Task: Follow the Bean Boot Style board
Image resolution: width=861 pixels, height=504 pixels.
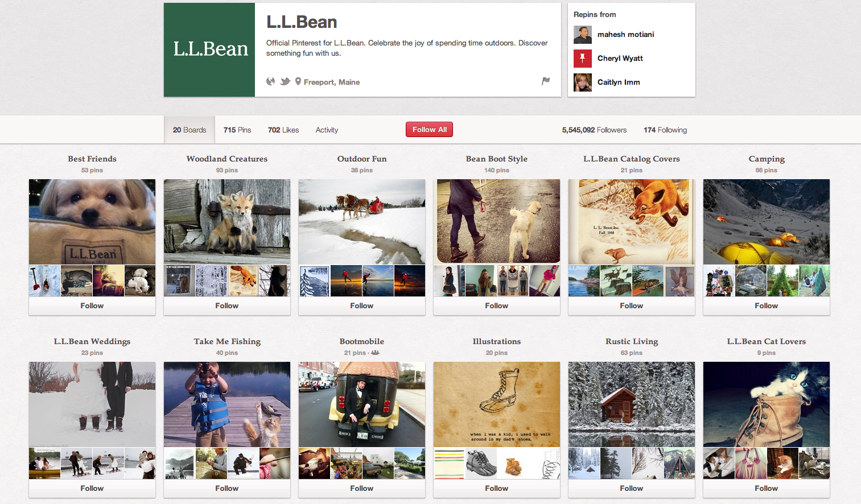Action: pos(497,305)
